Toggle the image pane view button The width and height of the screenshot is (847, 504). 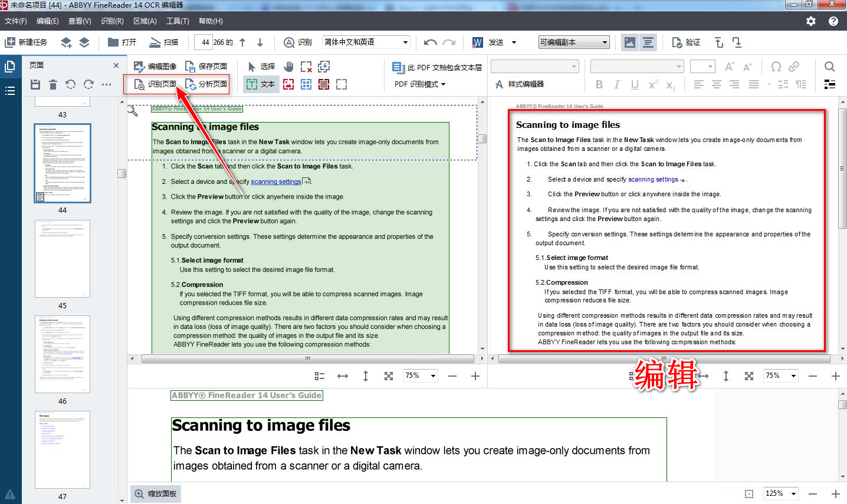pos(630,42)
